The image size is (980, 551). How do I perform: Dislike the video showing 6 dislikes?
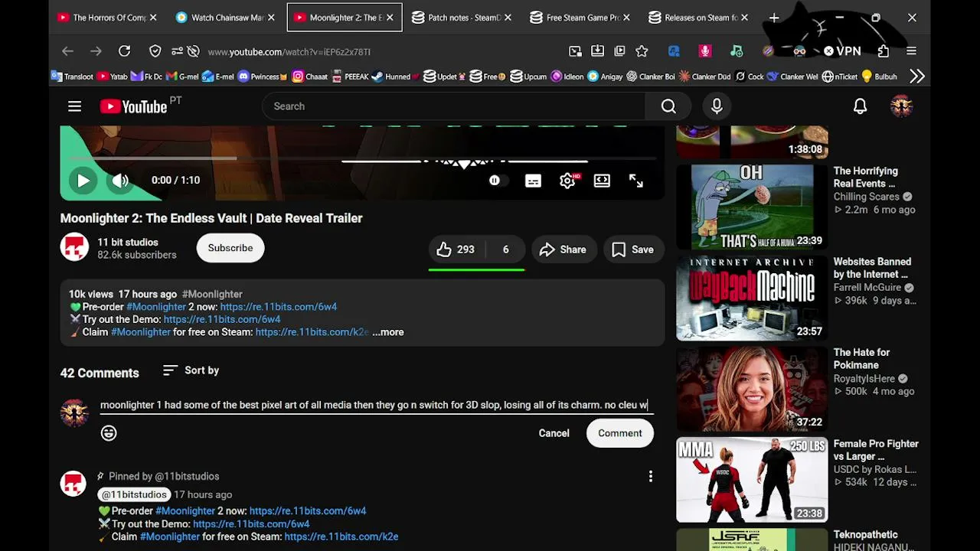505,249
